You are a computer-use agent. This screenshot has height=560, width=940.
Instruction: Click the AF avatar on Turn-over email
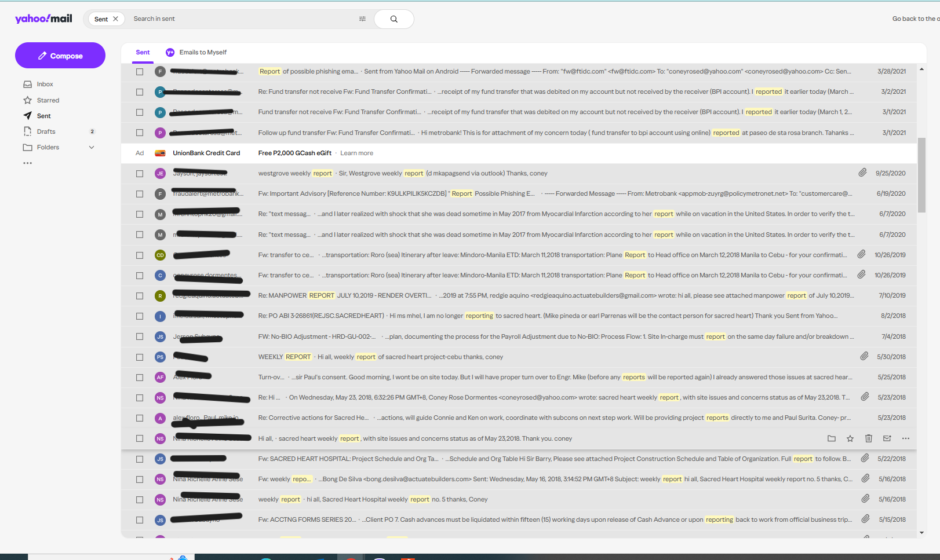pyautogui.click(x=161, y=378)
